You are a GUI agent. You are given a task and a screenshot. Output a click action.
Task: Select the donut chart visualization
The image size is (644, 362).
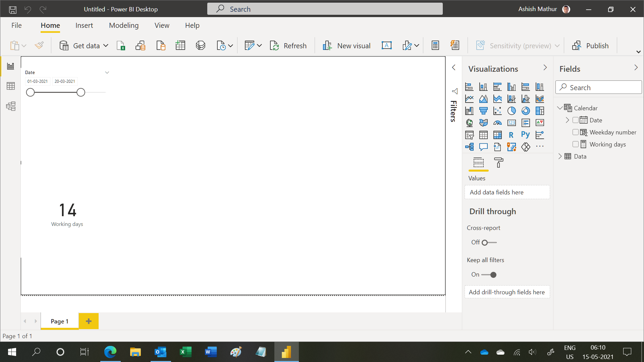coord(526,111)
